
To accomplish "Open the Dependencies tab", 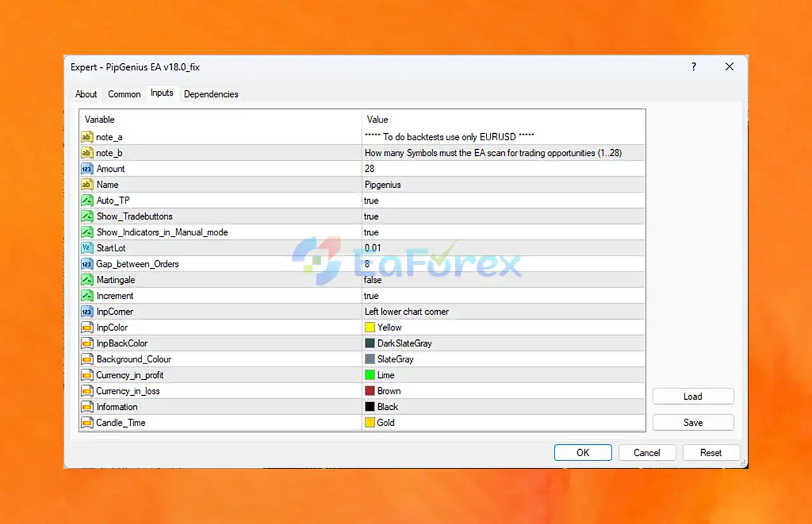I will click(x=211, y=94).
